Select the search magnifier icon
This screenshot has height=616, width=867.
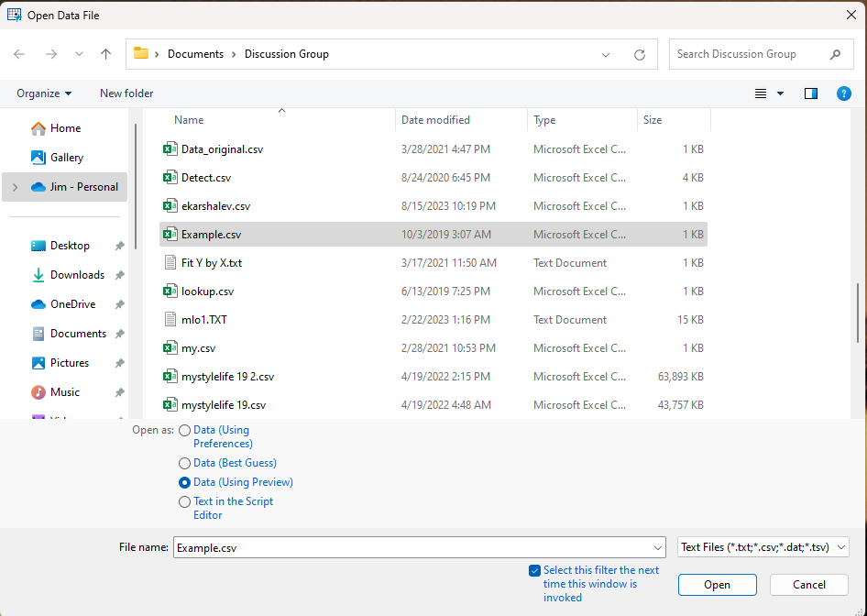click(x=835, y=54)
